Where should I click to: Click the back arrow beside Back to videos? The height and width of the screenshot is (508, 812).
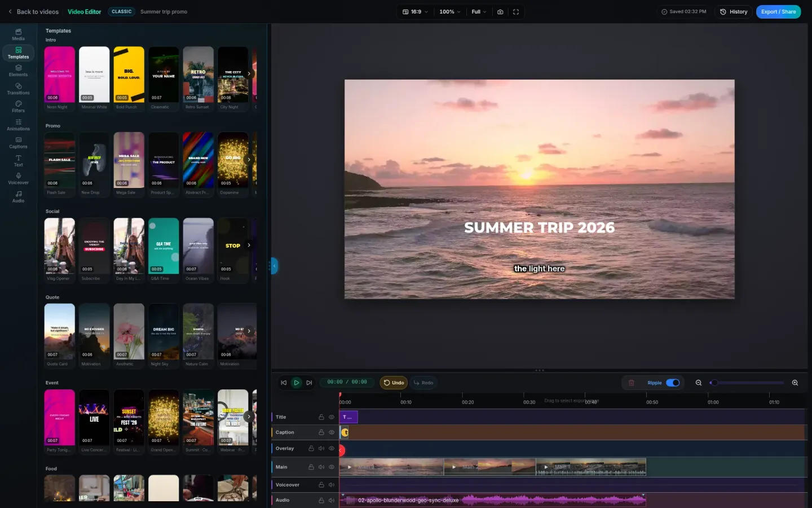point(10,12)
